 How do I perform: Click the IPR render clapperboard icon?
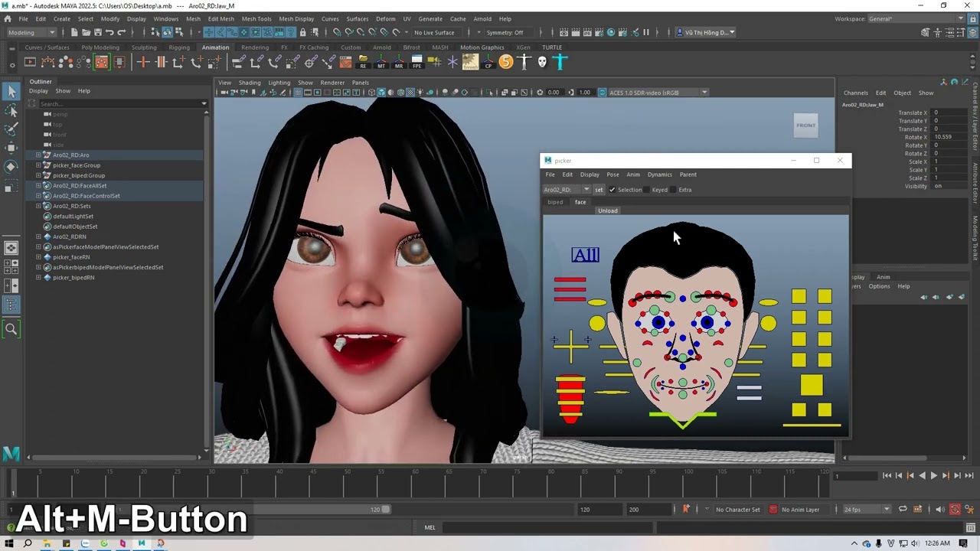tap(587, 32)
